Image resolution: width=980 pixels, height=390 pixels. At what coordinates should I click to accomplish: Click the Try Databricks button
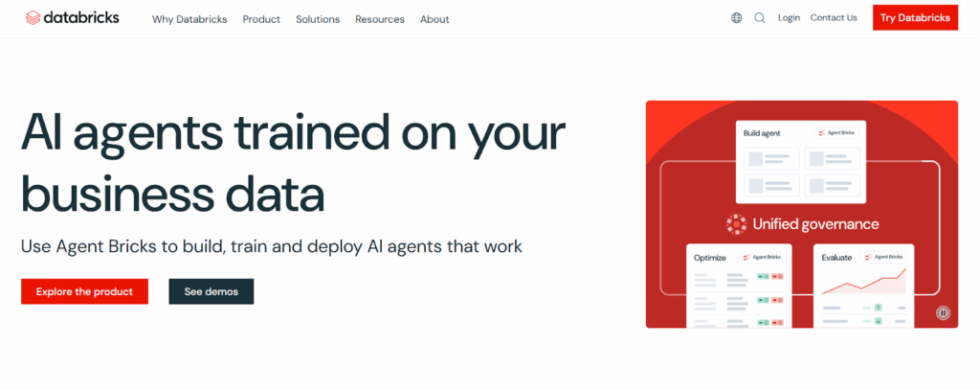click(915, 17)
